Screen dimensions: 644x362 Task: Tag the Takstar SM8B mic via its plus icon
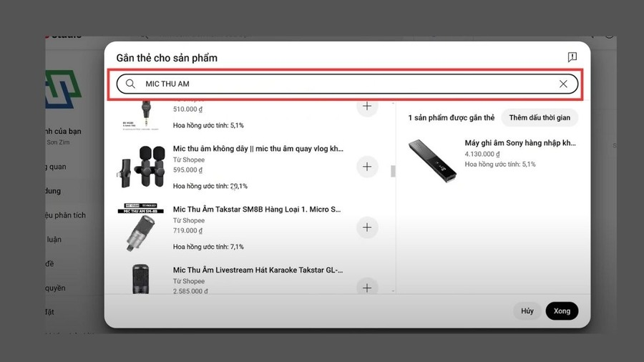click(367, 228)
